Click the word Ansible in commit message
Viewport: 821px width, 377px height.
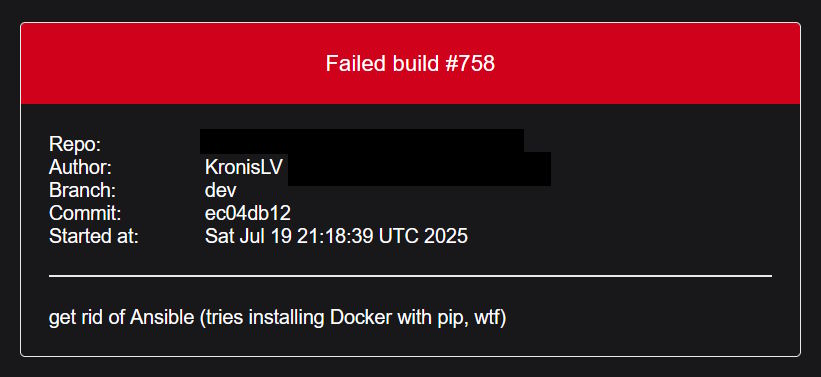pos(162,317)
